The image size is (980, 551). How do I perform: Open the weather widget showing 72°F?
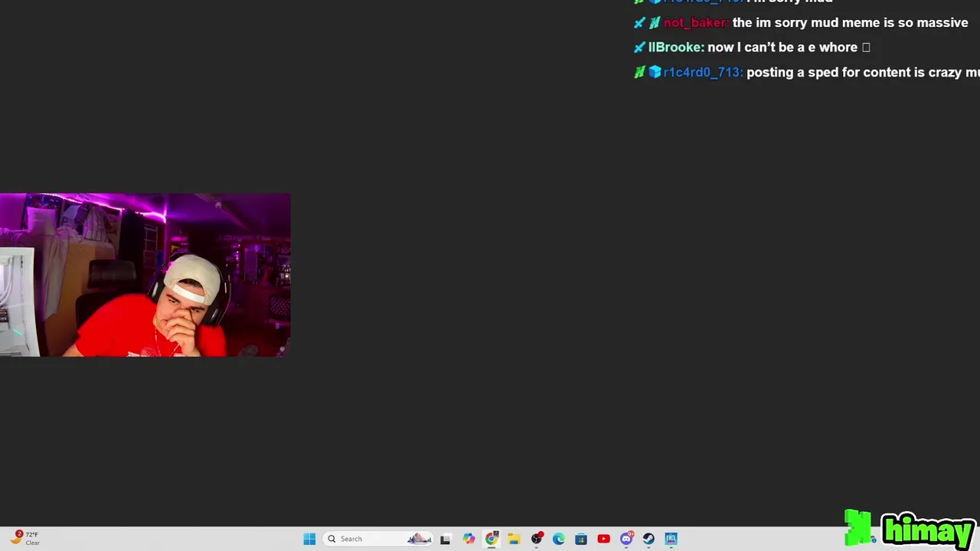click(x=24, y=538)
